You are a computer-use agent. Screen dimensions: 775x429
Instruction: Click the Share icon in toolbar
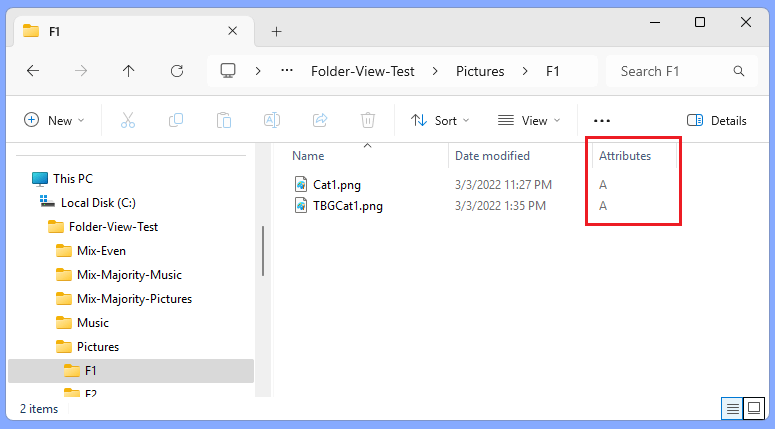(x=320, y=120)
